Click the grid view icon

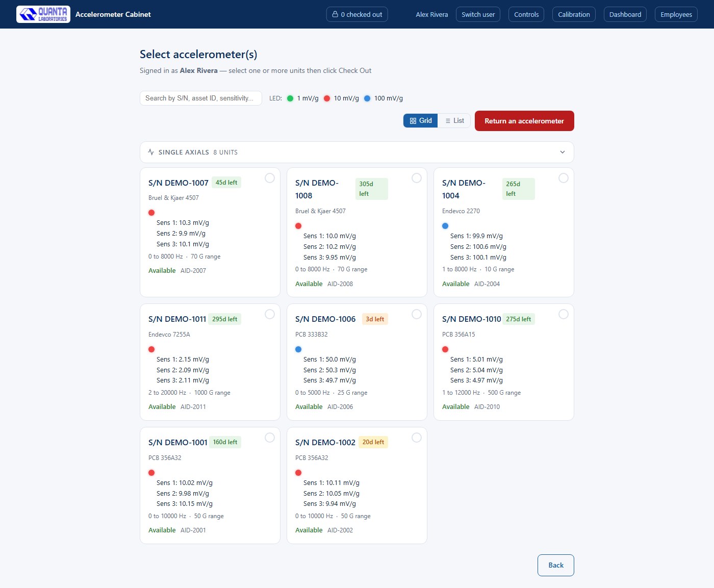pyautogui.click(x=413, y=121)
